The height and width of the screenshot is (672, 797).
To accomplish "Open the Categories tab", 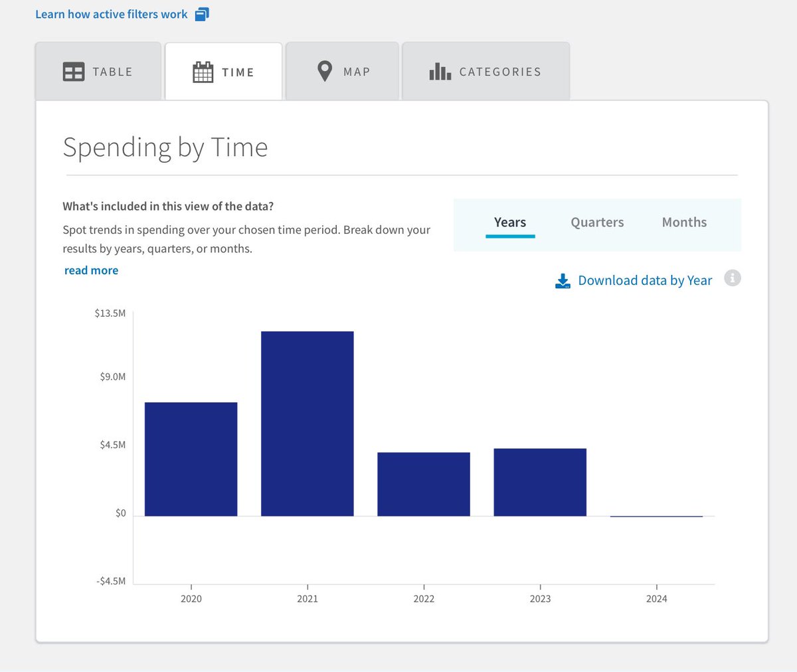I will (486, 72).
